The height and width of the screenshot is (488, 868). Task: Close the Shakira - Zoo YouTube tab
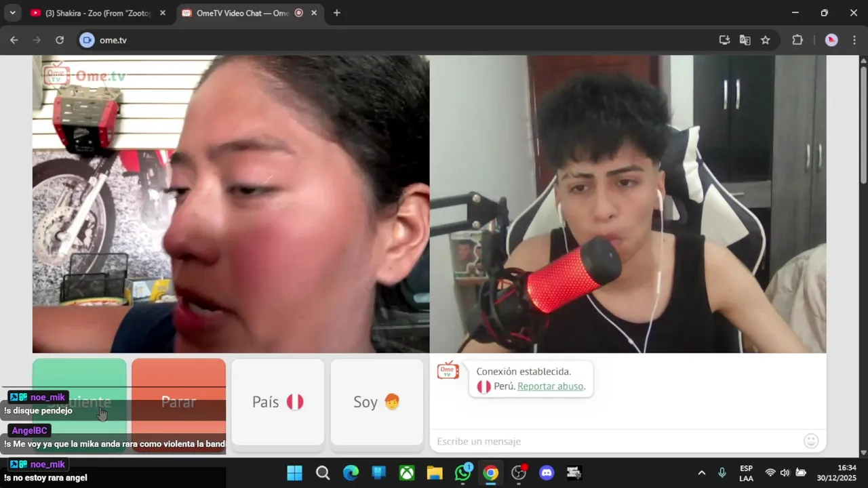click(163, 13)
